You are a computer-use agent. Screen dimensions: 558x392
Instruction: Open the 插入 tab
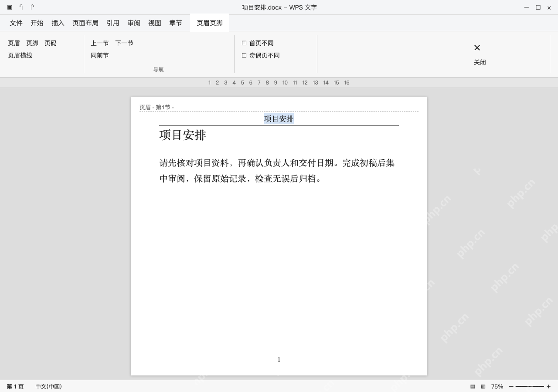(58, 23)
